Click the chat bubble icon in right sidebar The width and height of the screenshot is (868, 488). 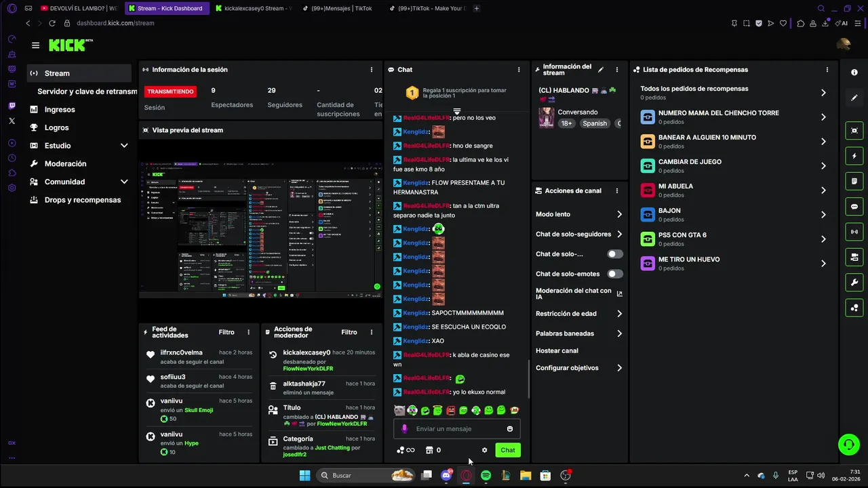854,207
